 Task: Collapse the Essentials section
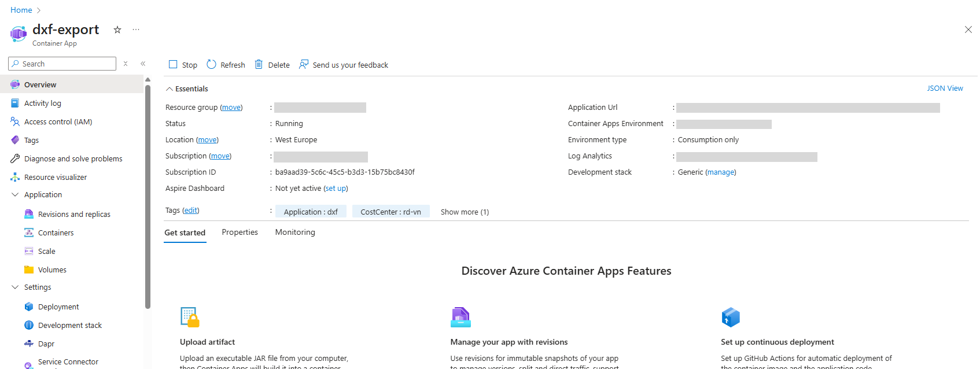click(170, 89)
